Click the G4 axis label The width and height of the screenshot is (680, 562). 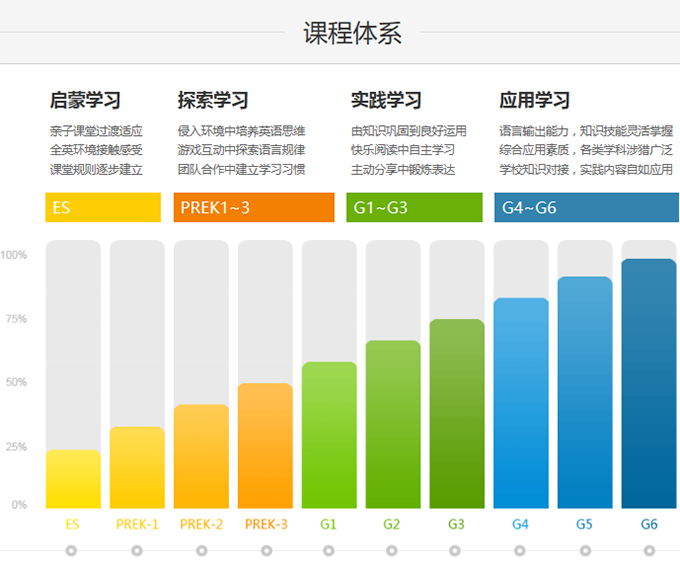521,524
